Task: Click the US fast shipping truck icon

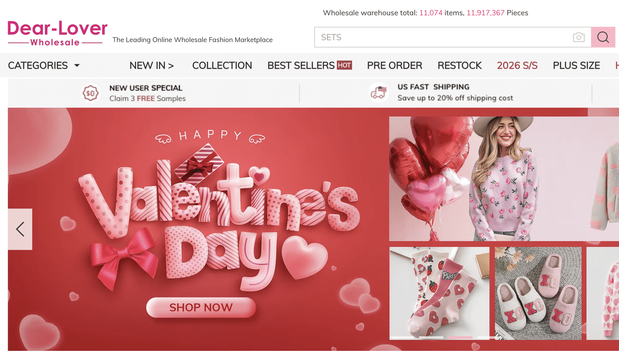Action: pyautogui.click(x=379, y=92)
